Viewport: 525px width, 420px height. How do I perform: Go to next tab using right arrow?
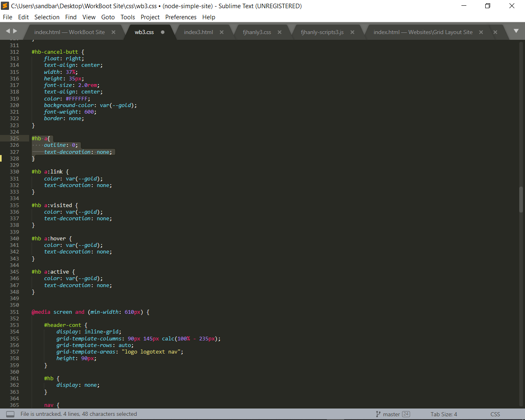tap(15, 31)
